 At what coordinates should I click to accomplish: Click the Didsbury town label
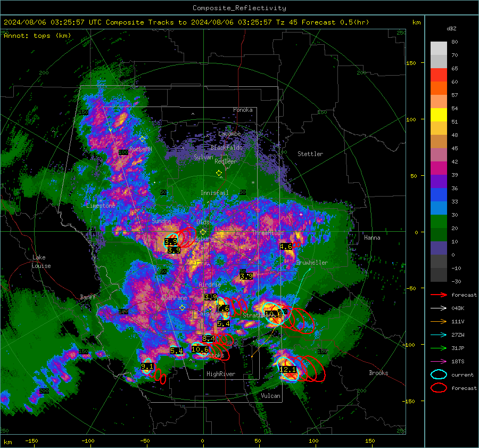(x=201, y=239)
